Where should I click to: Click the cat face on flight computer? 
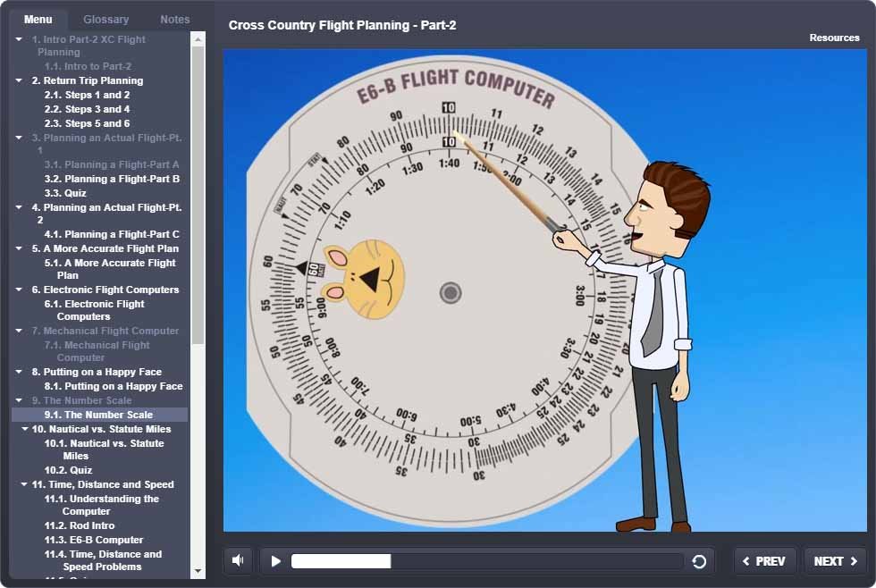click(363, 280)
